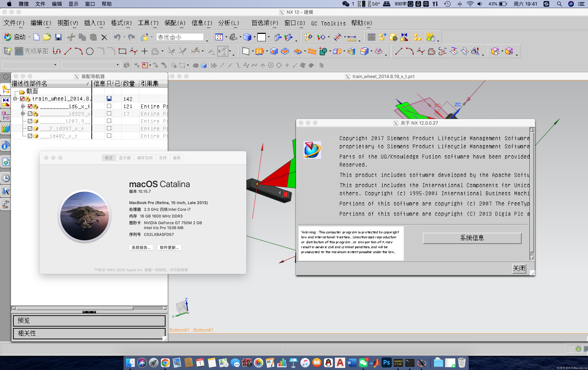Click the 系统报告... button
The image size is (588, 370).
click(x=141, y=247)
